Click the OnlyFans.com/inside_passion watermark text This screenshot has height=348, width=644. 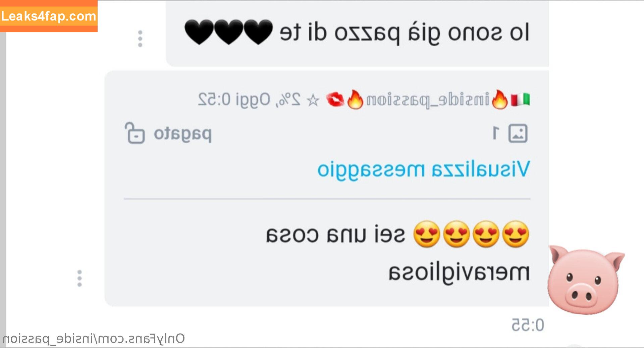pyautogui.click(x=94, y=338)
